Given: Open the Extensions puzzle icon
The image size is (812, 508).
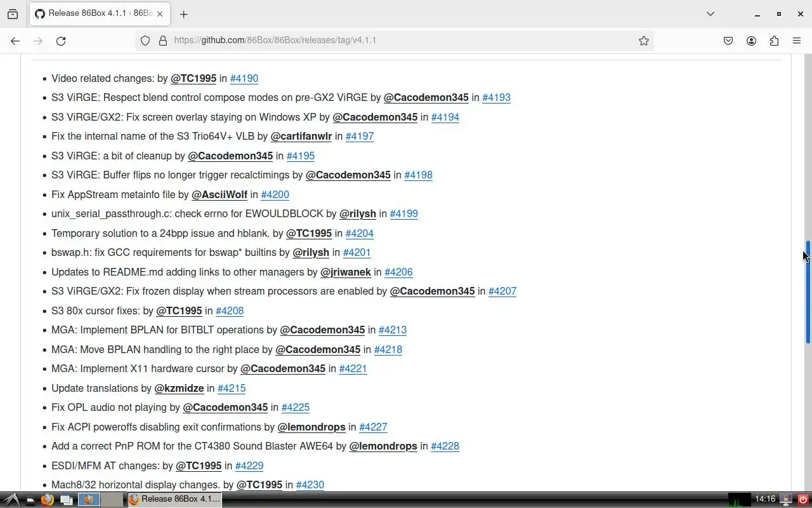Looking at the screenshot, I should click(774, 41).
